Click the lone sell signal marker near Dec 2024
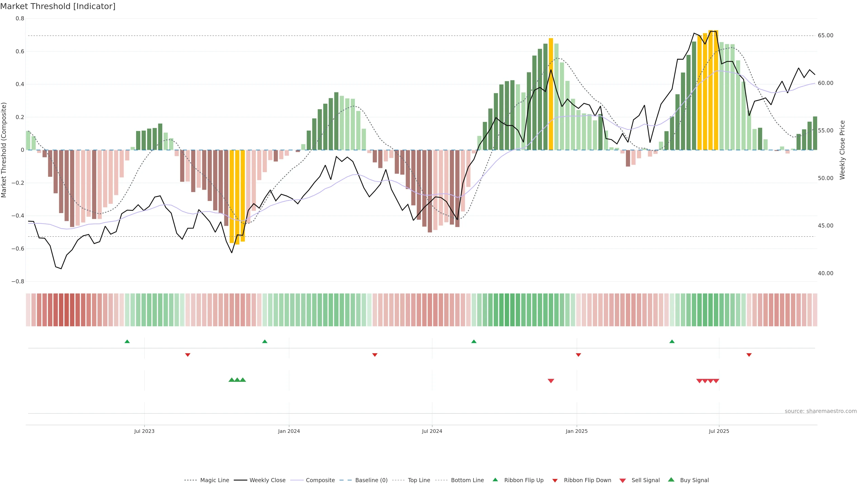 click(x=551, y=381)
